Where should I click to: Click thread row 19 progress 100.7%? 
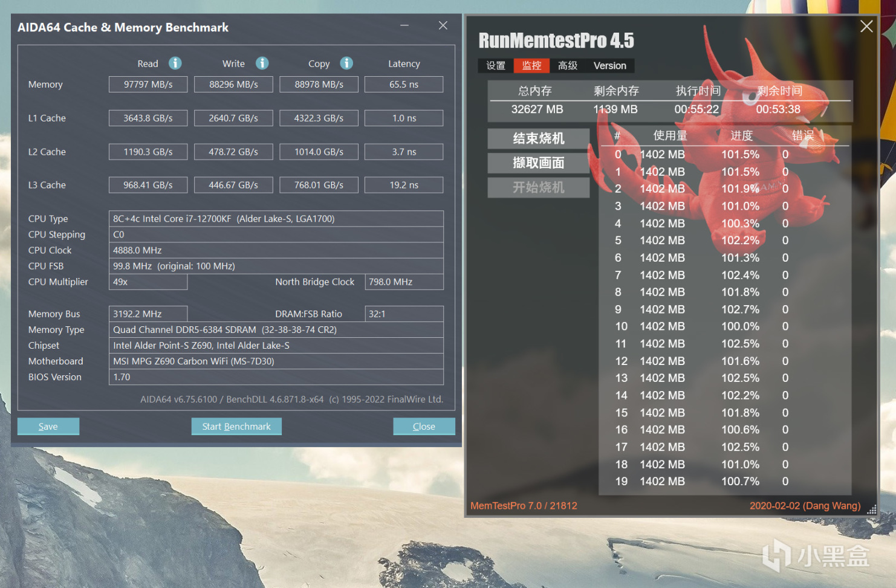740,482
